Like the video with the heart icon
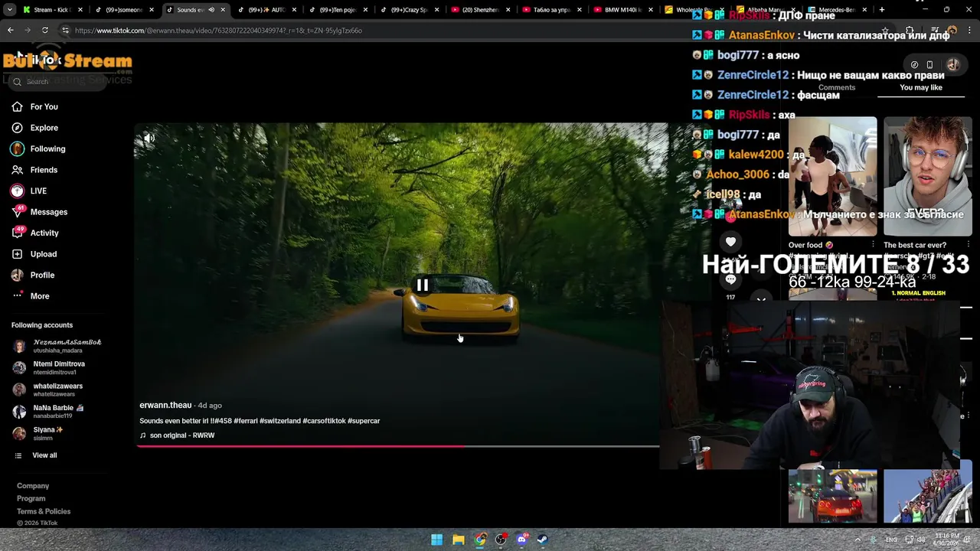 point(730,242)
